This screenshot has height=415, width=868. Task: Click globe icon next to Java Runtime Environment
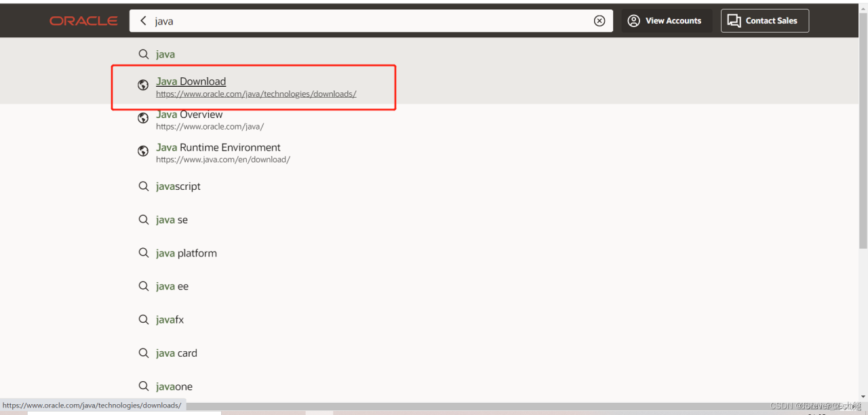(143, 151)
